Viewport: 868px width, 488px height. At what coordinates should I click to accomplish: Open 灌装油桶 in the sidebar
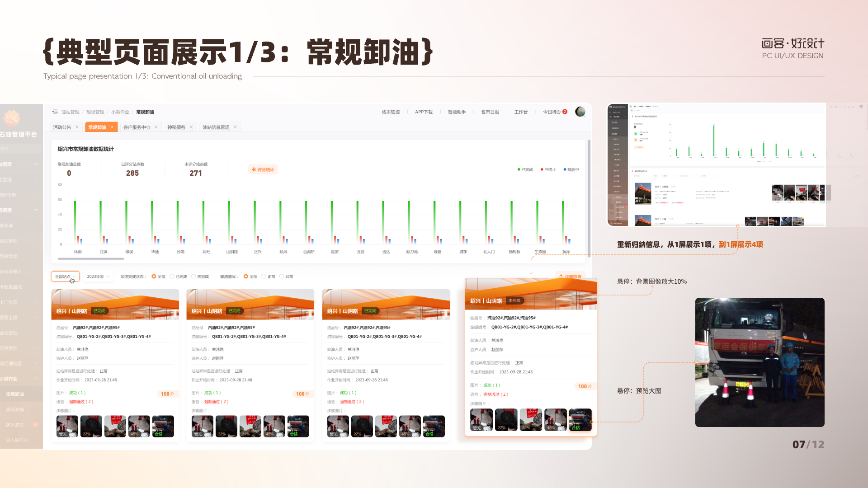pyautogui.click(x=15, y=409)
